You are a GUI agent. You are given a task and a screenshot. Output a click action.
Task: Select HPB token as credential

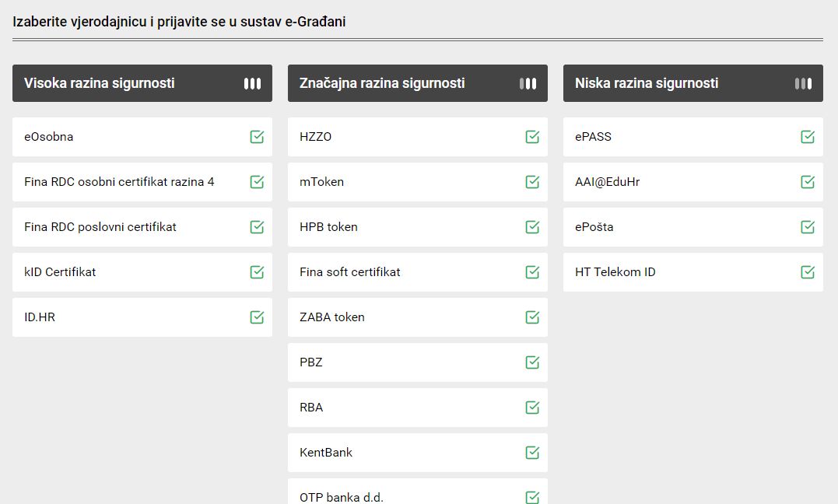tap(417, 227)
